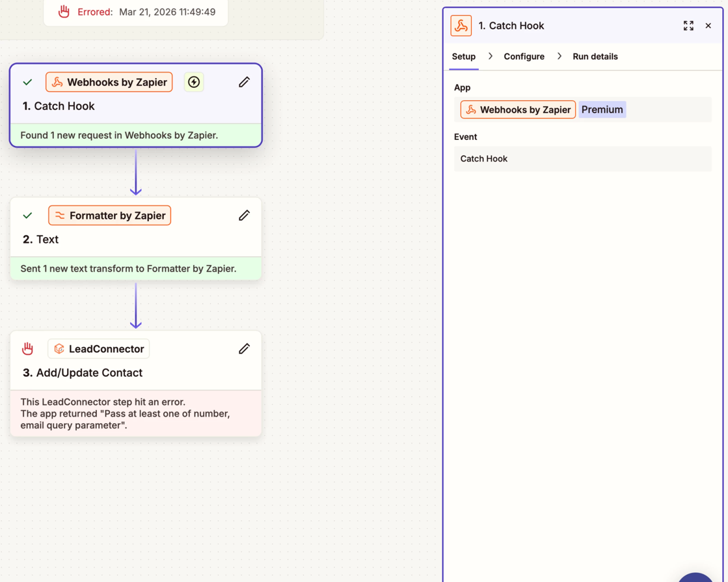The image size is (728, 582).
Task: Click the Webhooks icon in panel header
Action: (x=461, y=26)
